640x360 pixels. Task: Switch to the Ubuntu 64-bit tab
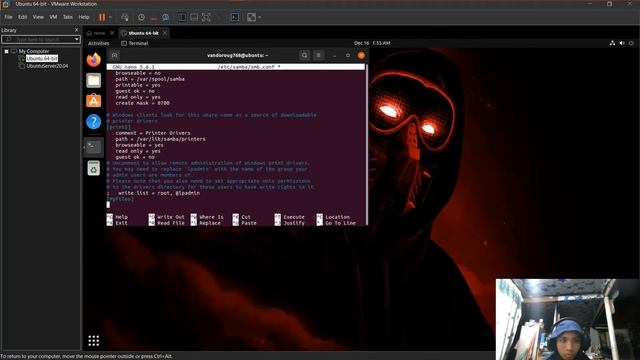[143, 33]
